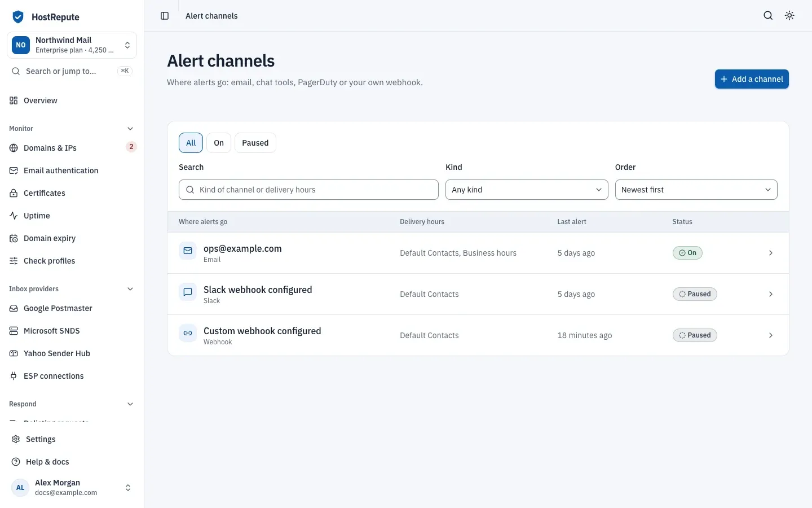The height and width of the screenshot is (508, 812).
Task: Open the Newest first order dropdown
Action: [x=696, y=190]
